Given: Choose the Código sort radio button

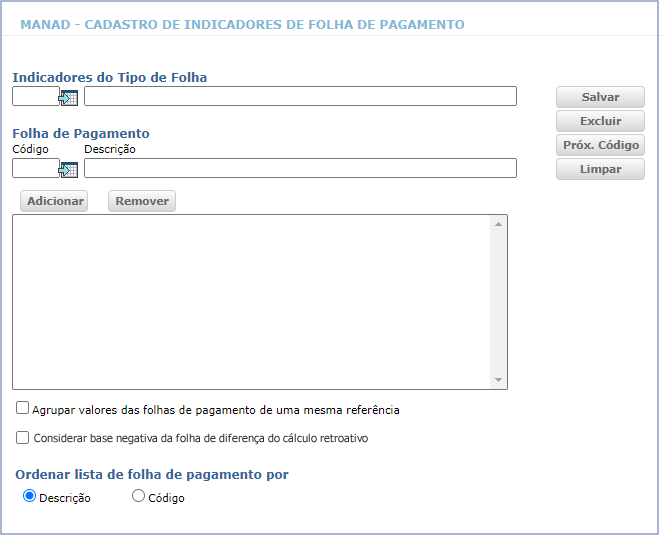Looking at the screenshot, I should (139, 496).
